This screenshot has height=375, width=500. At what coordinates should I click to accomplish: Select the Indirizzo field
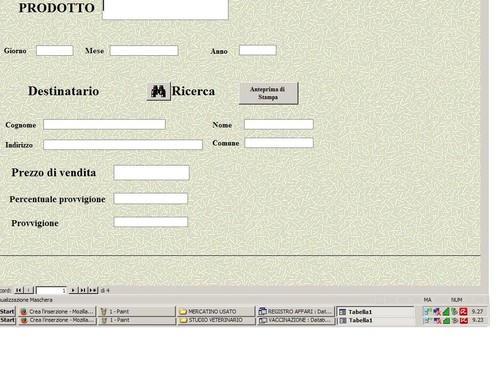click(x=123, y=144)
